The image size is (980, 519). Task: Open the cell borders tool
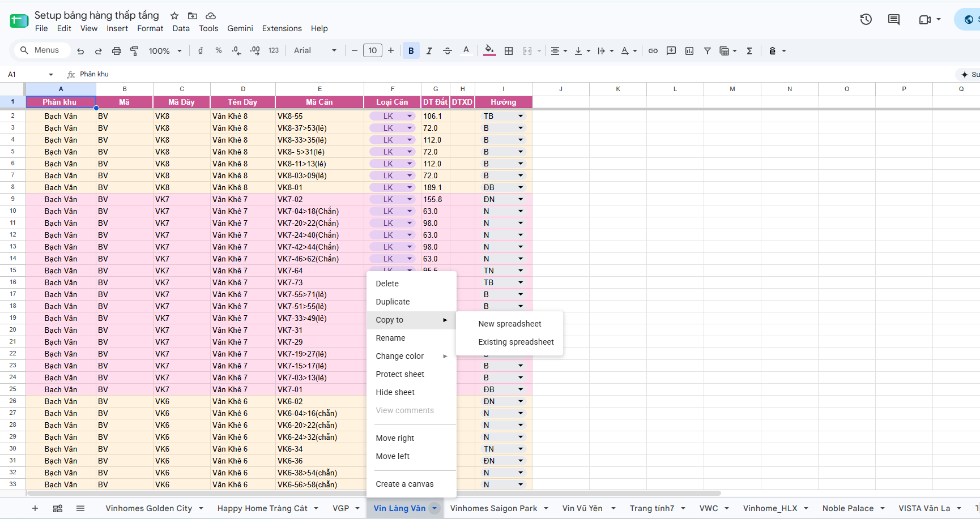[509, 51]
